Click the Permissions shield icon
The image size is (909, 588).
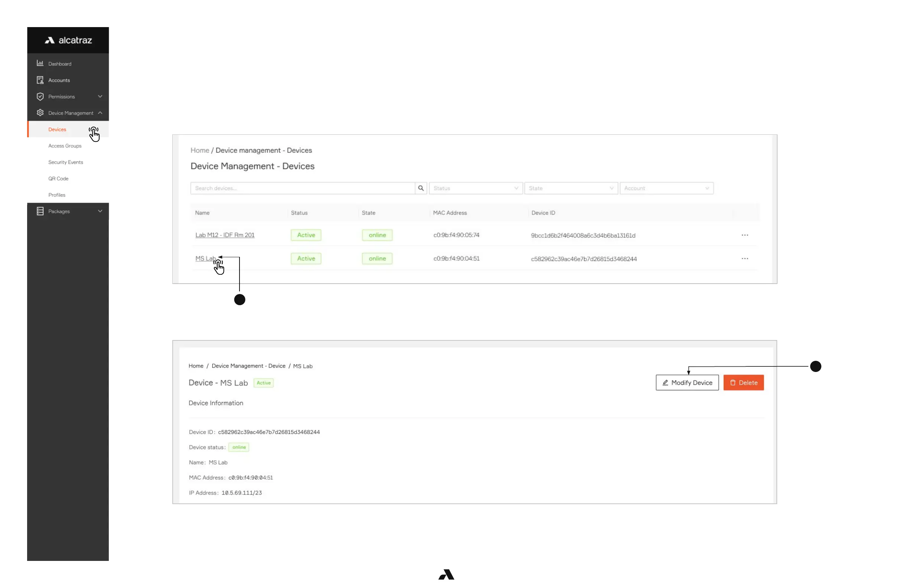click(40, 96)
